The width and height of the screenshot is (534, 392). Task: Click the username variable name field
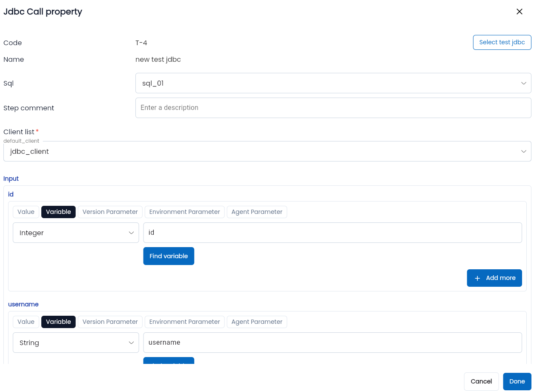(x=333, y=343)
